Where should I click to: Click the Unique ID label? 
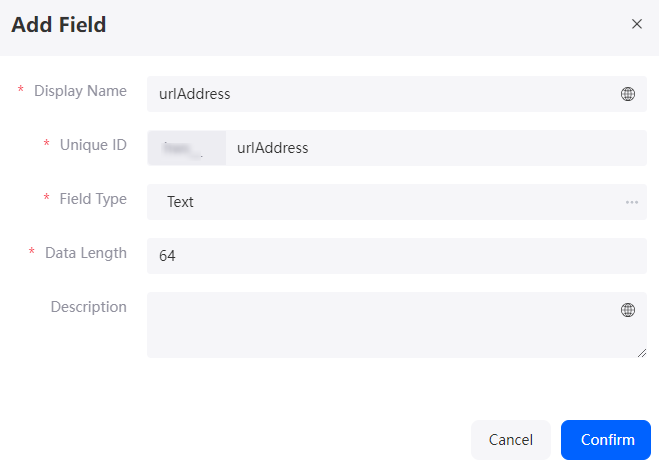click(93, 145)
